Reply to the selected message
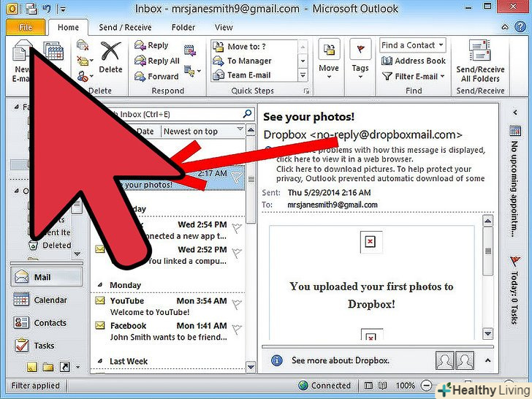Image resolution: width=532 pixels, height=399 pixels. [x=151, y=45]
